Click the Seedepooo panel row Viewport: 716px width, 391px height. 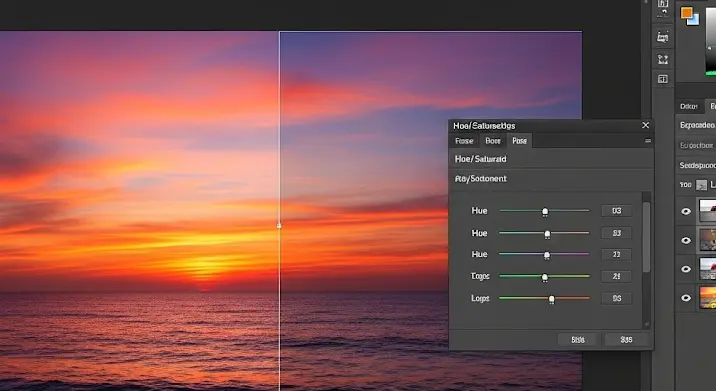(696, 165)
